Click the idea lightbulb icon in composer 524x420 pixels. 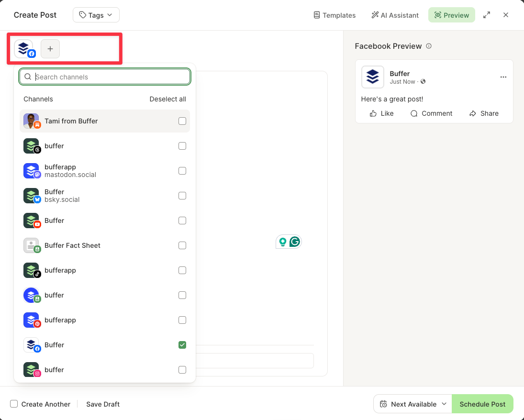point(283,242)
